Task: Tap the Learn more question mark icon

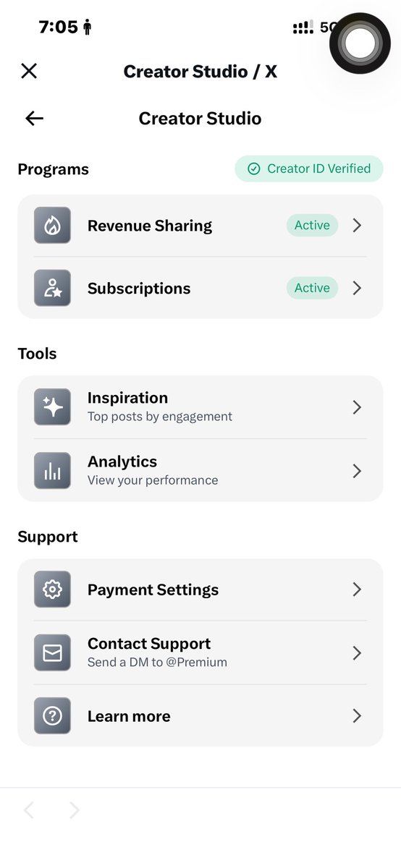Action: tap(52, 716)
